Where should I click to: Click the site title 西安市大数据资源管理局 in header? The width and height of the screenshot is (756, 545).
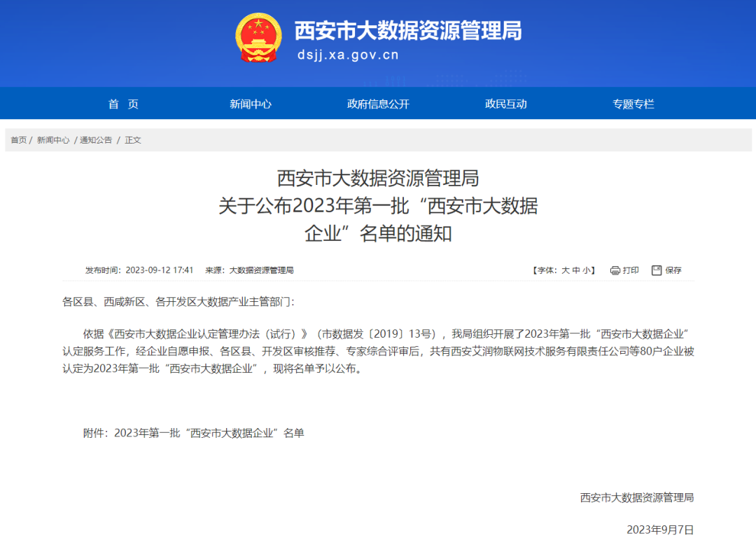tap(408, 31)
